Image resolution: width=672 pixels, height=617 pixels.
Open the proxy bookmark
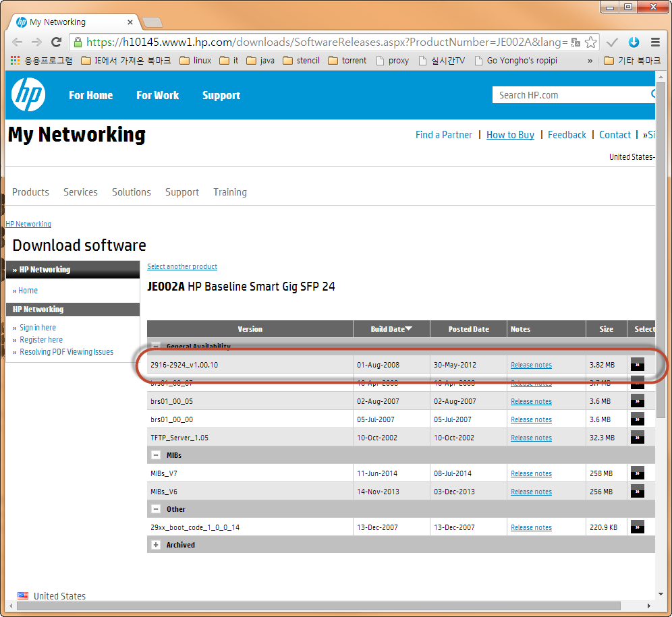tap(393, 61)
